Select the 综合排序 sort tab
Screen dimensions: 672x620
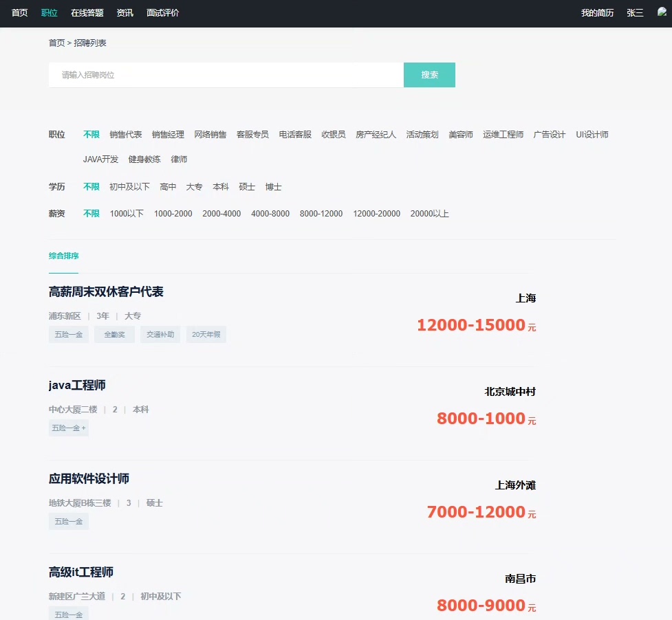(x=64, y=256)
